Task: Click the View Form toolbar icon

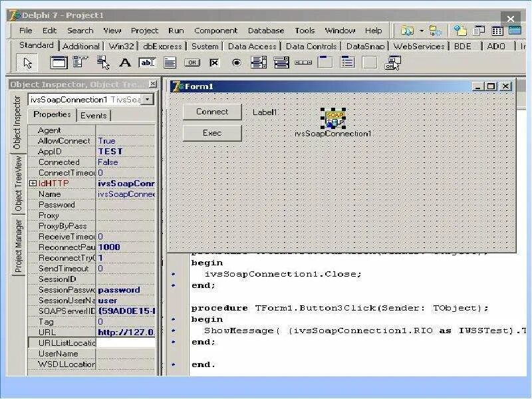Action: pyautogui.click(x=479, y=31)
